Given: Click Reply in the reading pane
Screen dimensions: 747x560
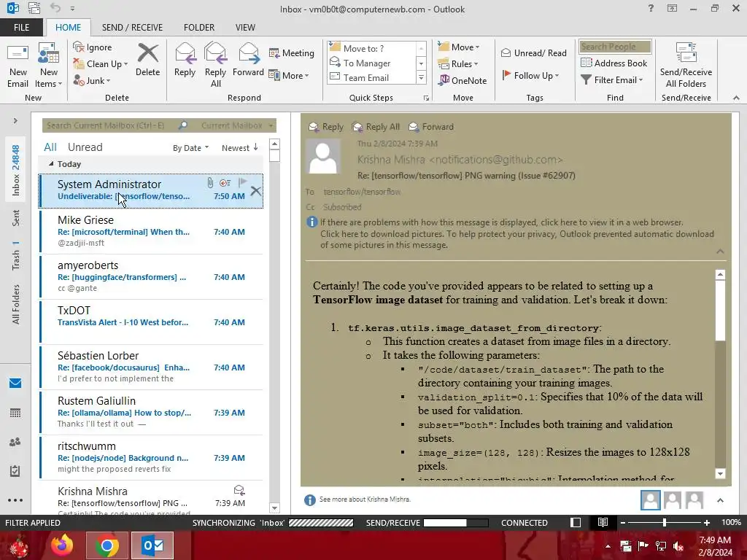Looking at the screenshot, I should [x=326, y=127].
